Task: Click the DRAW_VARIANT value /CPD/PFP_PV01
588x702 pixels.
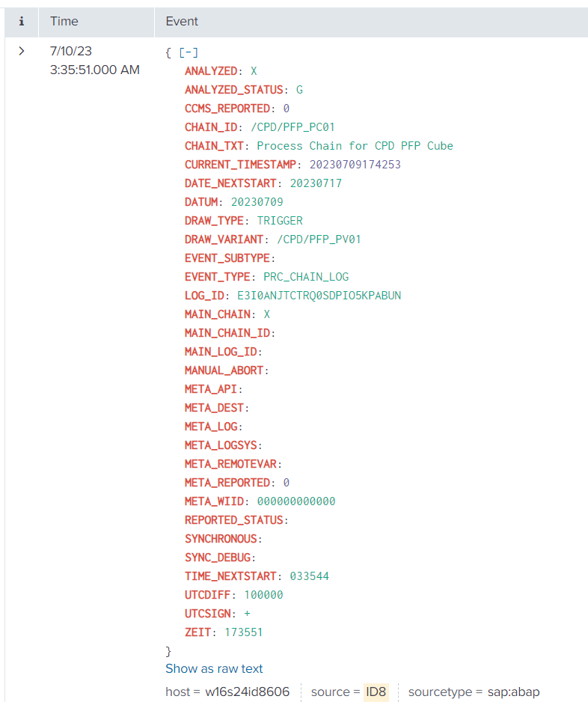Action: [319, 239]
